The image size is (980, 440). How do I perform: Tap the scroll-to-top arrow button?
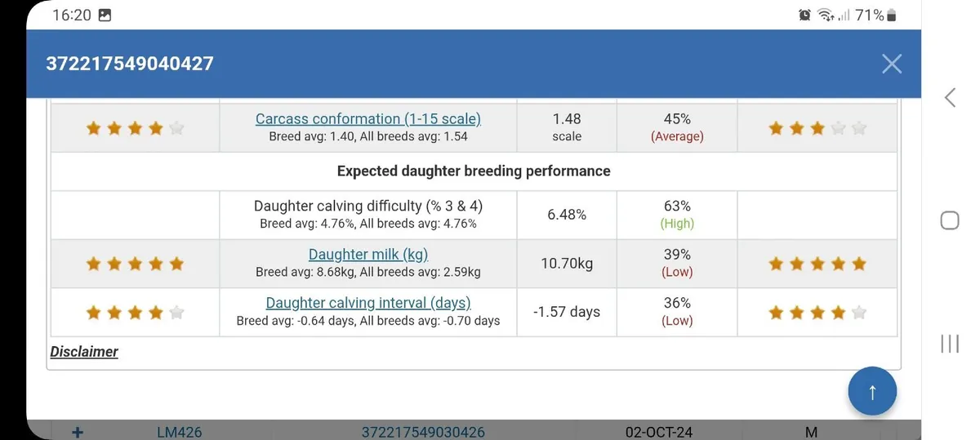871,391
